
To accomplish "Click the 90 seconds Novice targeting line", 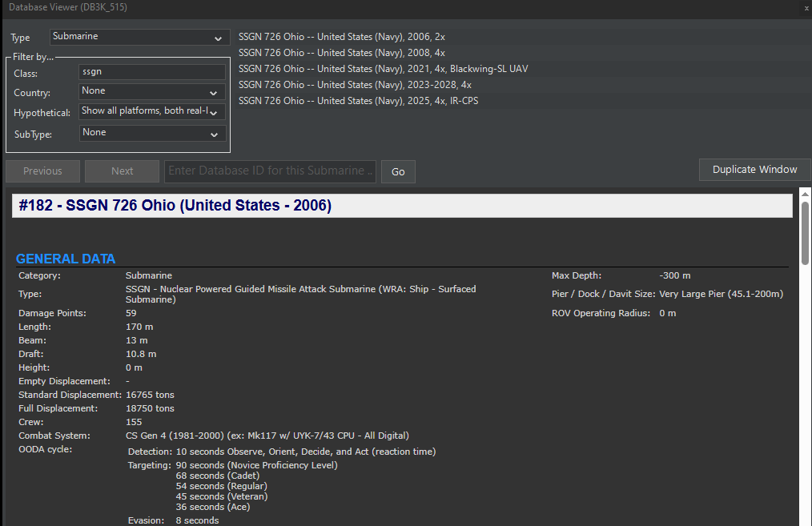I will 256,465.
